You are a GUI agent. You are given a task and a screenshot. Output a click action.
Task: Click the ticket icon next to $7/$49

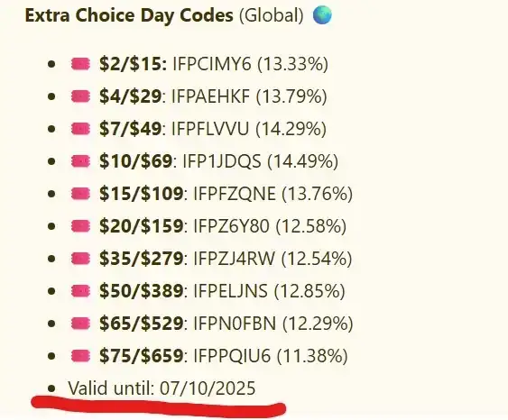tap(80, 129)
